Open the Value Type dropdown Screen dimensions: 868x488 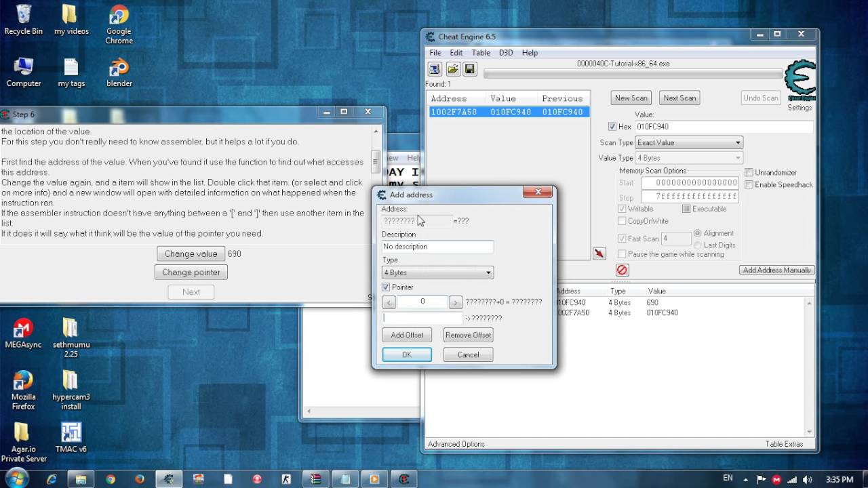(689, 158)
